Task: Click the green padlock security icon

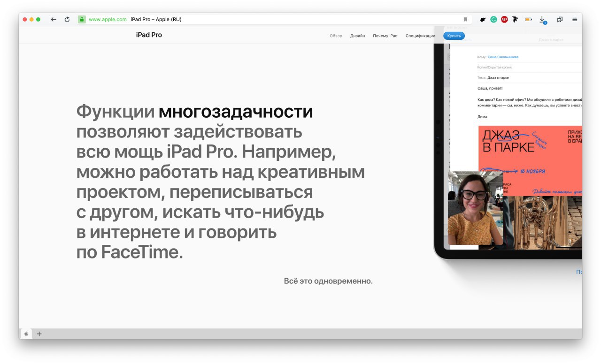Action: 82,19
